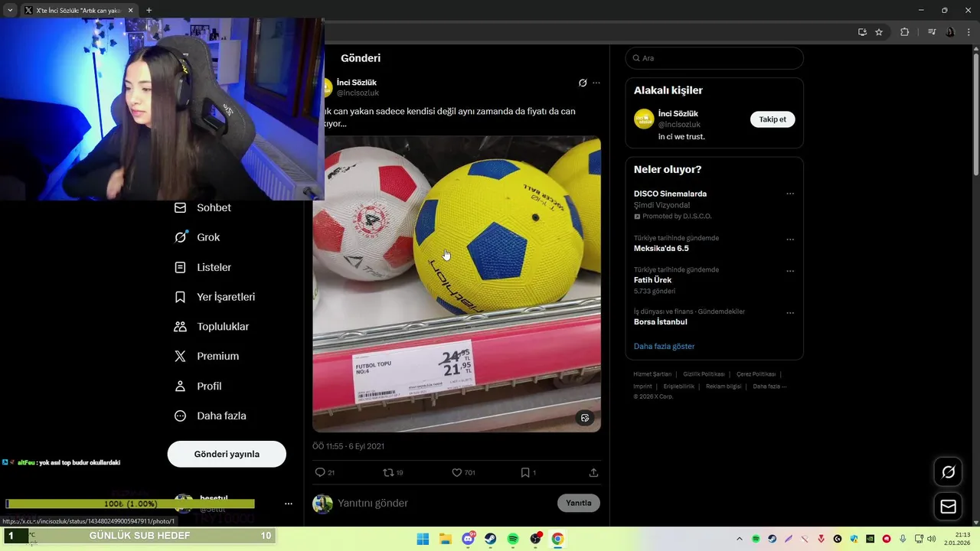The image size is (980, 551).
Task: Open the Borsa İstanbul trend
Action: point(661,322)
